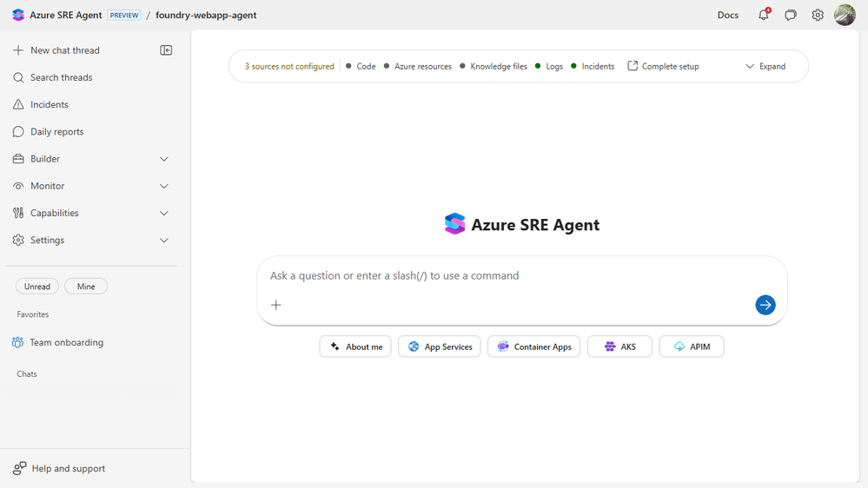Select the Container Apps suggestion
Image resolution: width=868 pixels, height=488 pixels.
coord(533,346)
